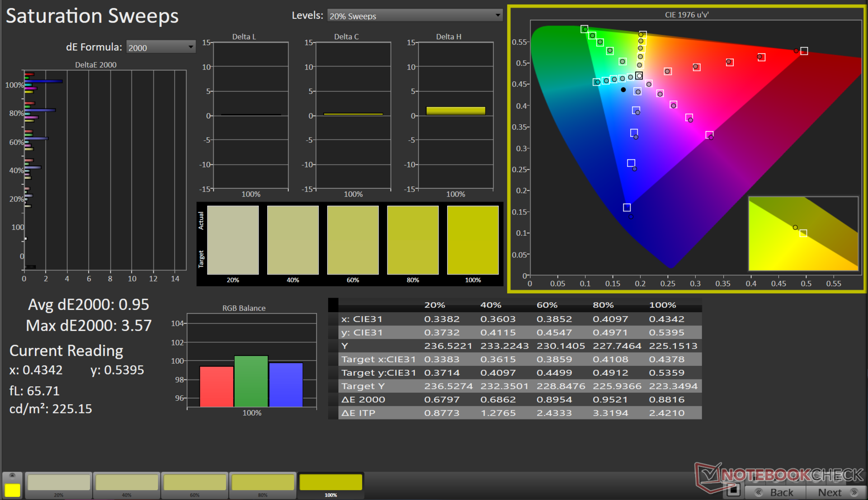This screenshot has width=868, height=500.
Task: Click the up-arrow above the yellow color icon
Action: click(x=12, y=476)
